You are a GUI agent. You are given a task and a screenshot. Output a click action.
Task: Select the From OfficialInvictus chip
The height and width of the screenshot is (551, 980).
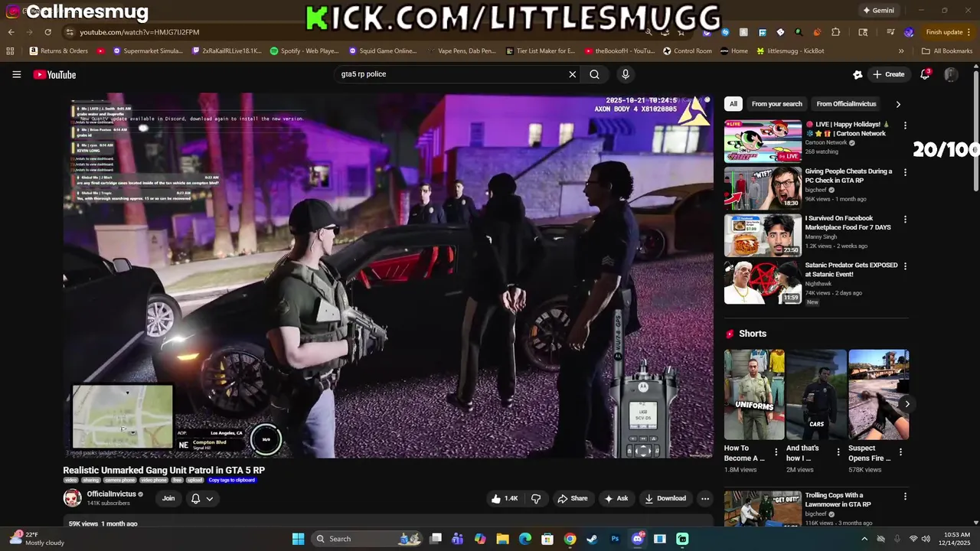pos(846,104)
